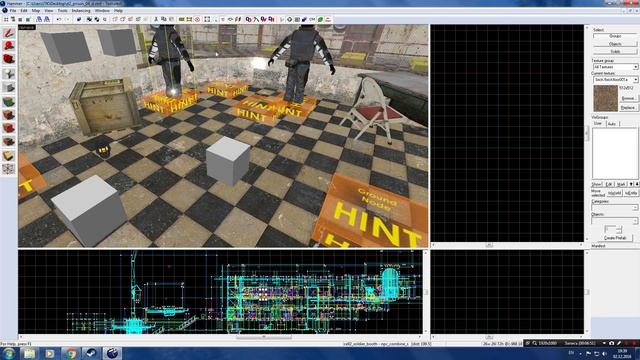Click the Smaller Grid icon
The width and height of the screenshot is (640, 360).
pos(20,19)
